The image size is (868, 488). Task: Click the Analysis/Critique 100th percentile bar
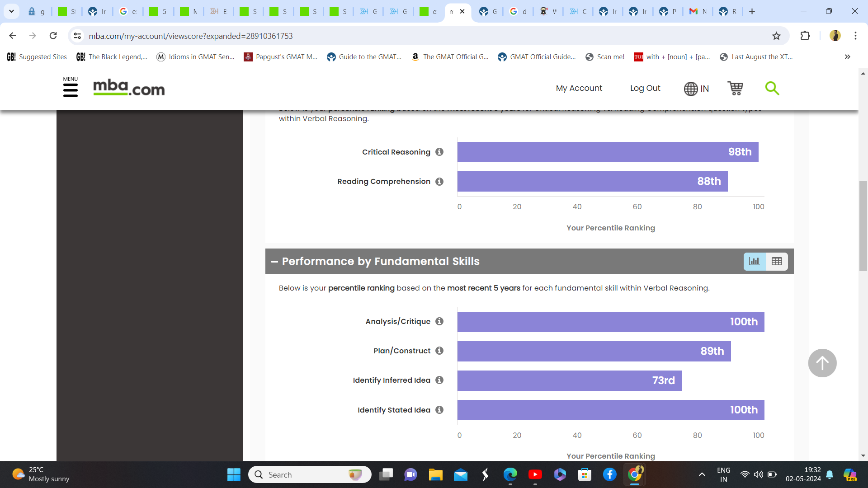point(610,322)
